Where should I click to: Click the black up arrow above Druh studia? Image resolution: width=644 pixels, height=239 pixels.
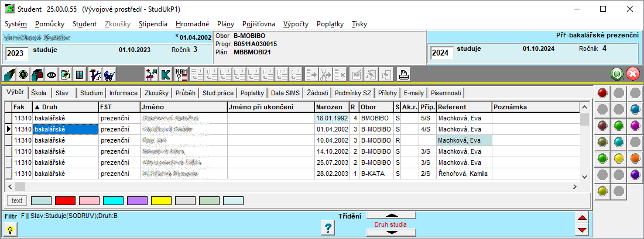(x=391, y=216)
